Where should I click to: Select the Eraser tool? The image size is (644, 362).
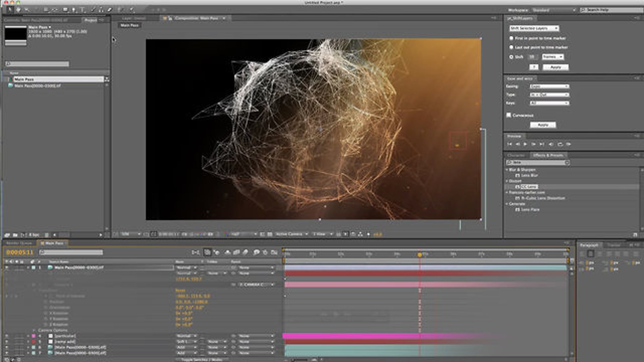pos(109,10)
